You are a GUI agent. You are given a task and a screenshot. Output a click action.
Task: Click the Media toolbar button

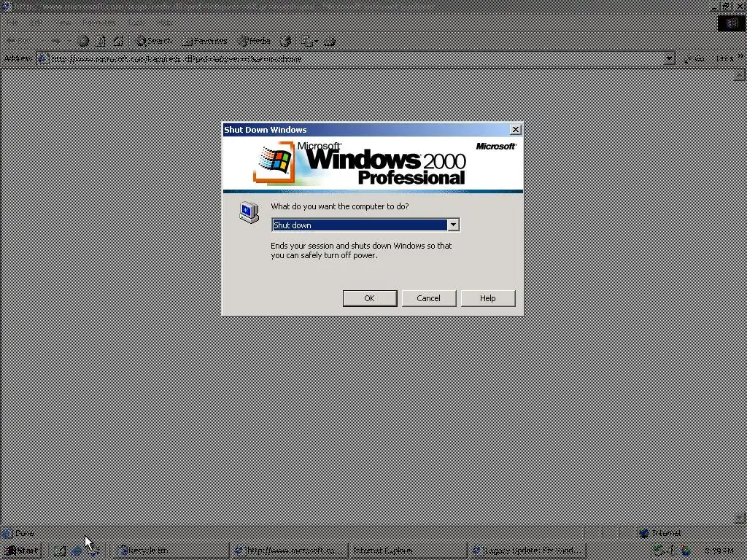click(255, 41)
